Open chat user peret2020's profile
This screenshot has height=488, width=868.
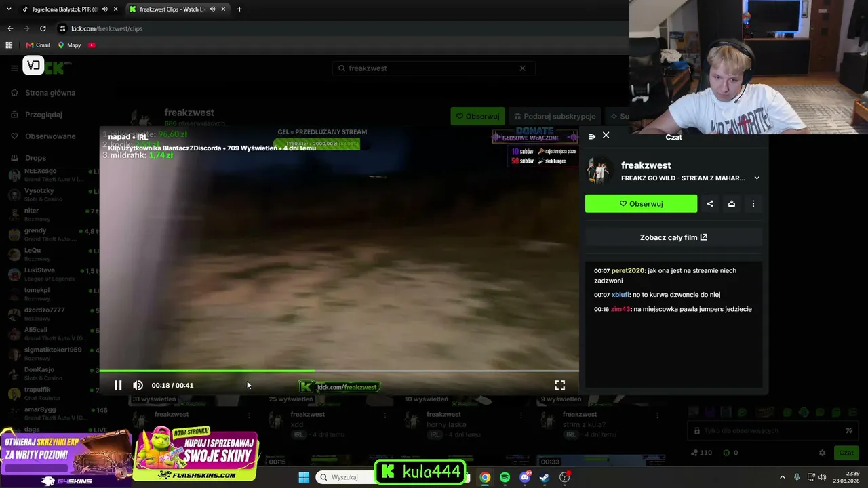point(628,270)
